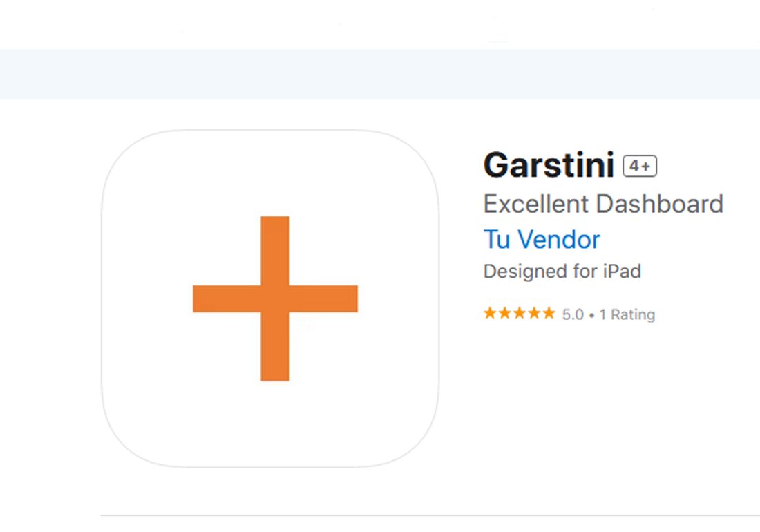Click the right arm of the orange plus
This screenshot has width=760, height=532.
point(324,298)
